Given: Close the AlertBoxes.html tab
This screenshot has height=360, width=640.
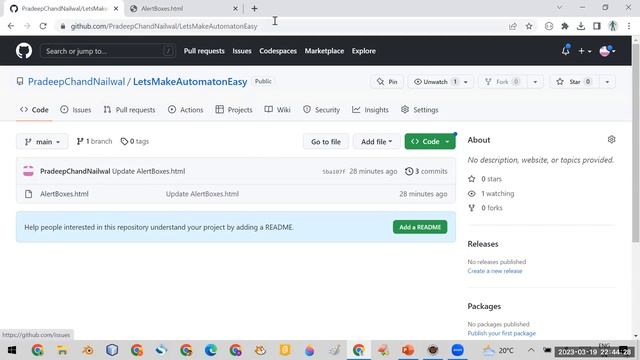Looking at the screenshot, I should coord(236,8).
